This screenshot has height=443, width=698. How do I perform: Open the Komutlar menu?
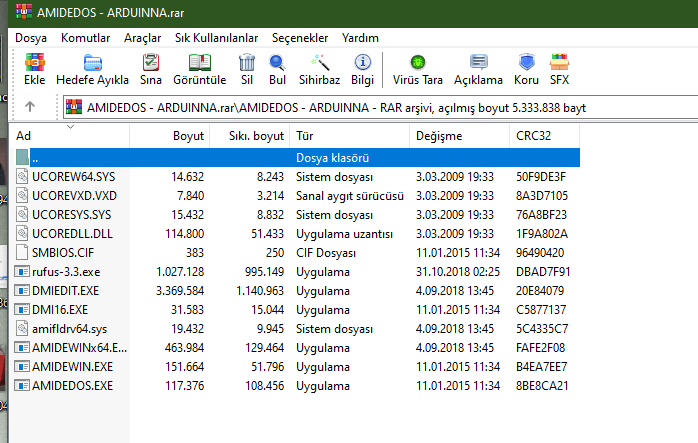[x=85, y=38]
